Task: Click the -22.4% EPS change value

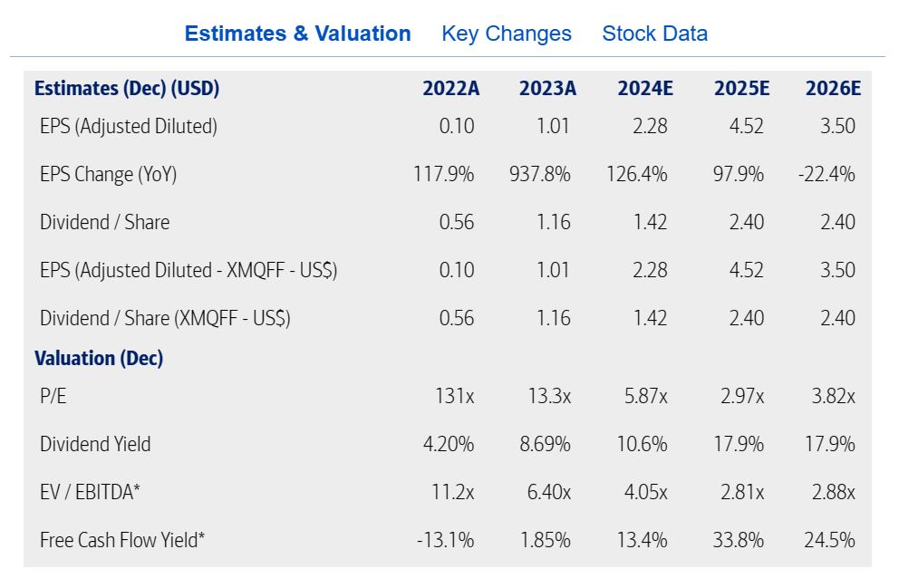Action: coord(826,174)
